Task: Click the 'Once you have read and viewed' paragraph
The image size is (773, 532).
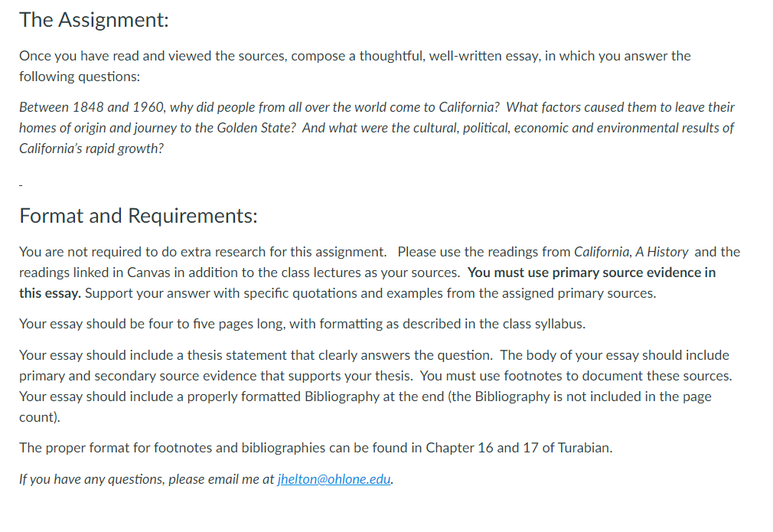Action: [355, 66]
